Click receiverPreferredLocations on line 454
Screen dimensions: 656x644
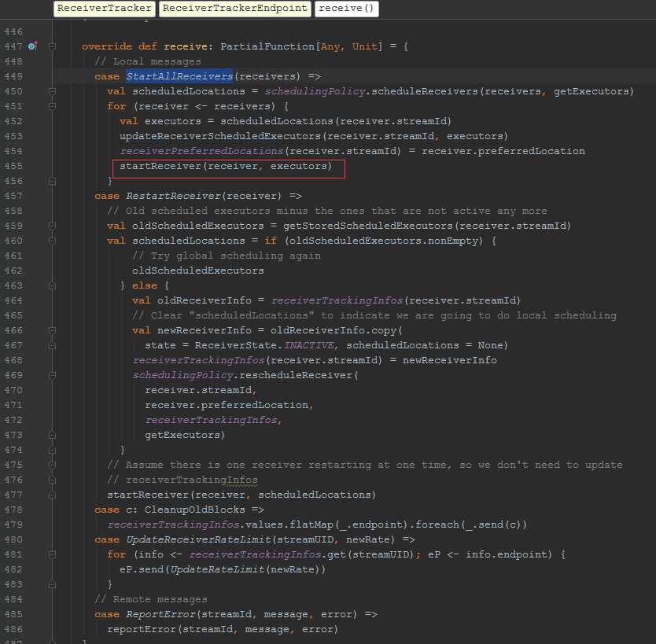[201, 151]
